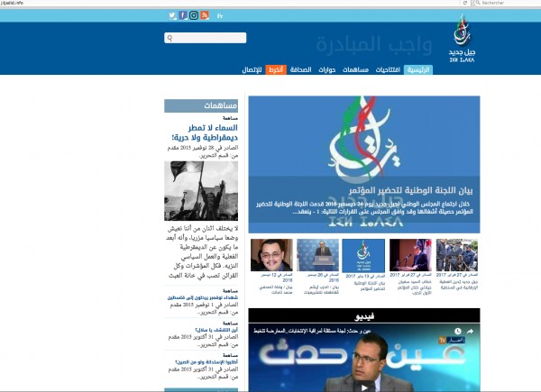The height and width of the screenshot is (392, 541).
Task: Click the Jil Jadid site logo
Action: (461, 41)
